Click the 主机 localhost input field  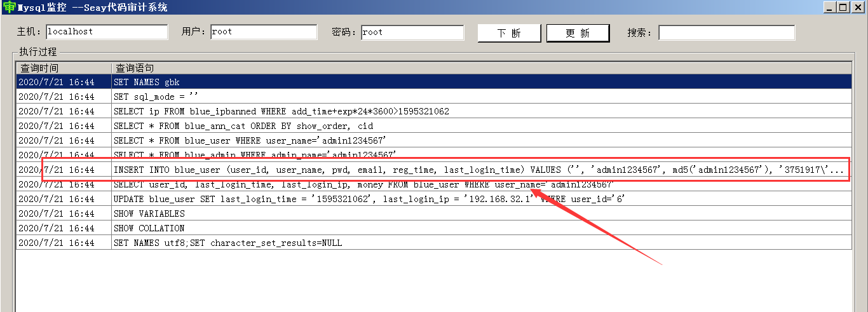[107, 32]
